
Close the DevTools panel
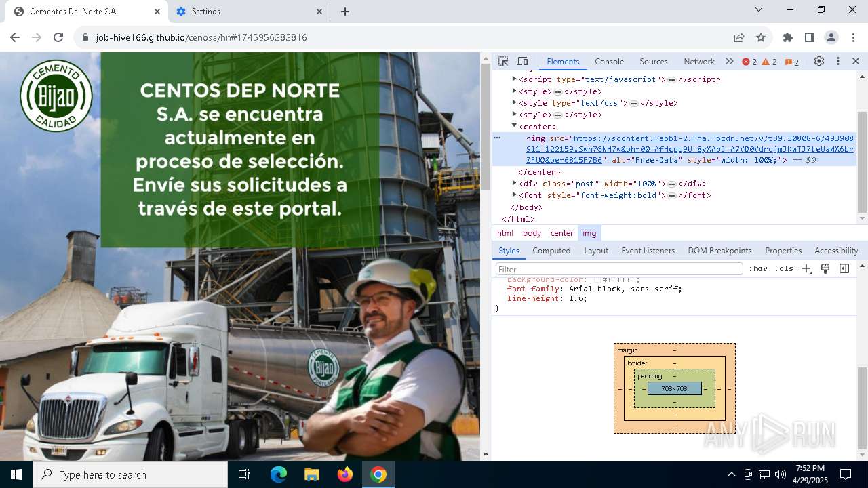[856, 61]
